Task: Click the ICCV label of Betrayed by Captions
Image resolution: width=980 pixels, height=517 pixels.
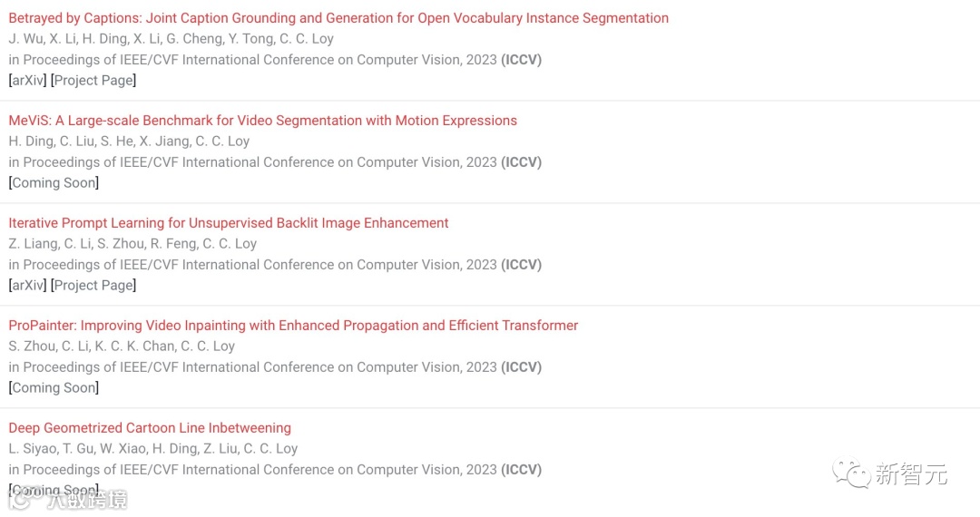Action: pos(521,59)
